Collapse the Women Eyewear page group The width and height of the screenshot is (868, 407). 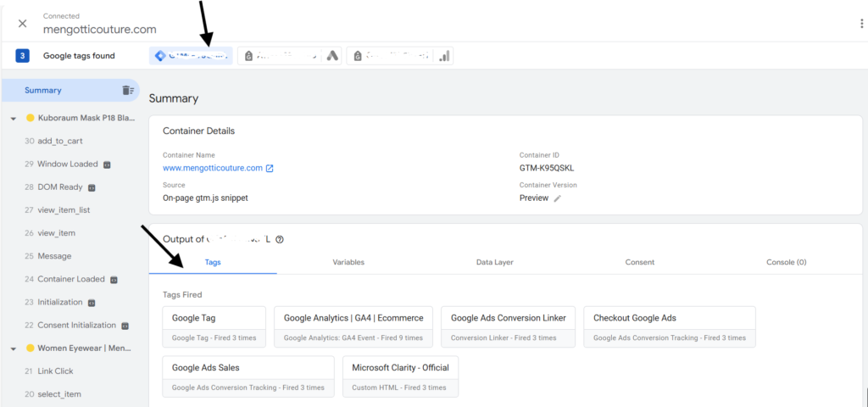click(x=14, y=348)
